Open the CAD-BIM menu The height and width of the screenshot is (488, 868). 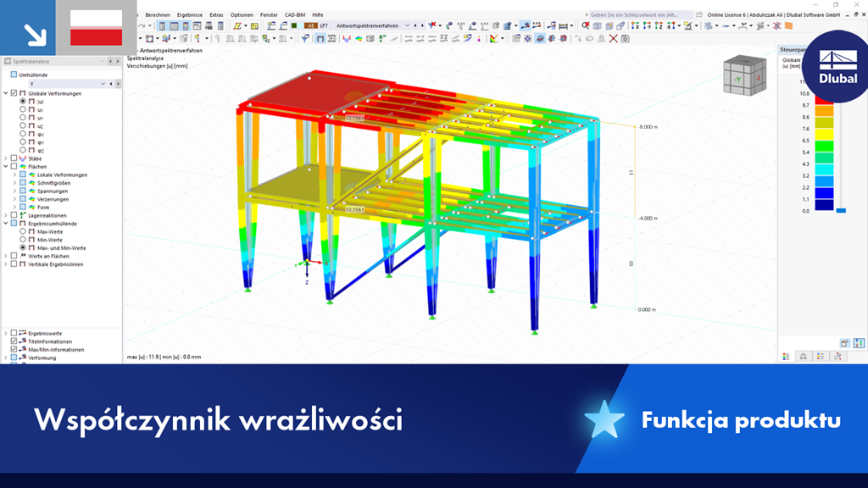(x=294, y=14)
